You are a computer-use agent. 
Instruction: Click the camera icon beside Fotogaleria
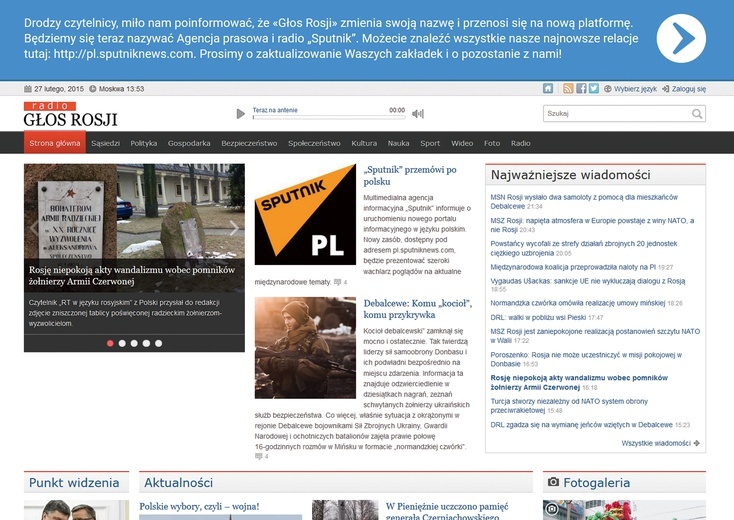point(553,482)
